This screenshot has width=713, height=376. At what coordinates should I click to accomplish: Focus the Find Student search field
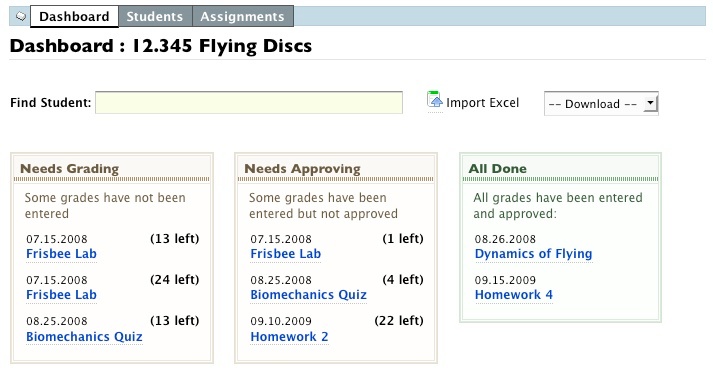pos(249,102)
